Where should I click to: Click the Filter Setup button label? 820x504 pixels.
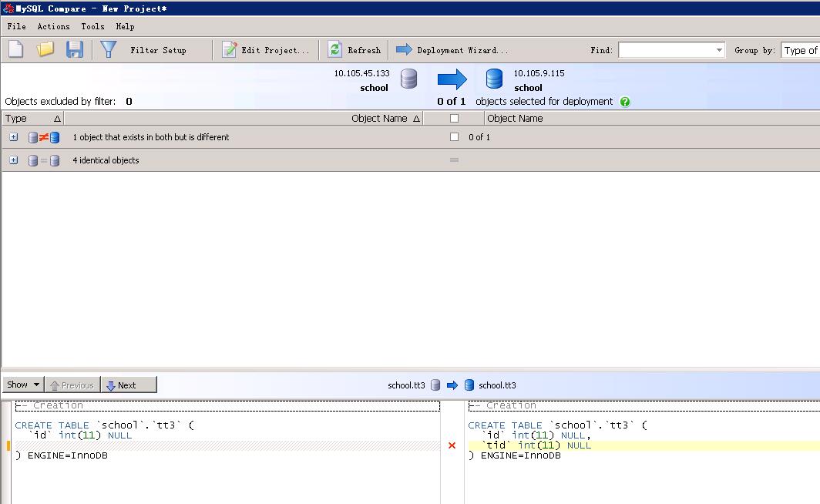(158, 50)
